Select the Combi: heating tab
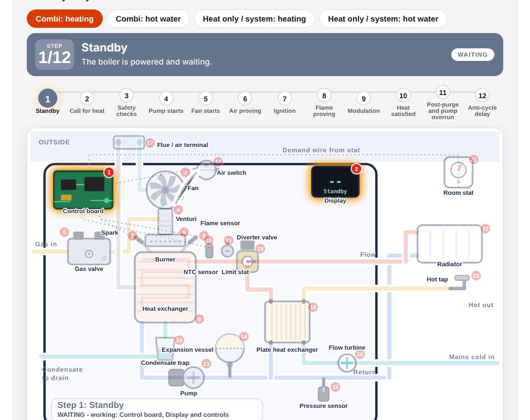Screen dimensions: 530x420 click(x=65, y=19)
